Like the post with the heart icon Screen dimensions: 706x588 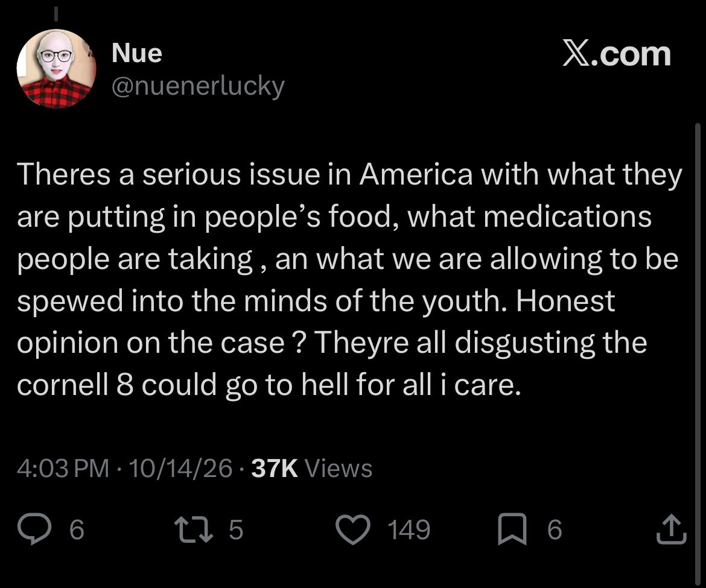pyautogui.click(x=354, y=529)
